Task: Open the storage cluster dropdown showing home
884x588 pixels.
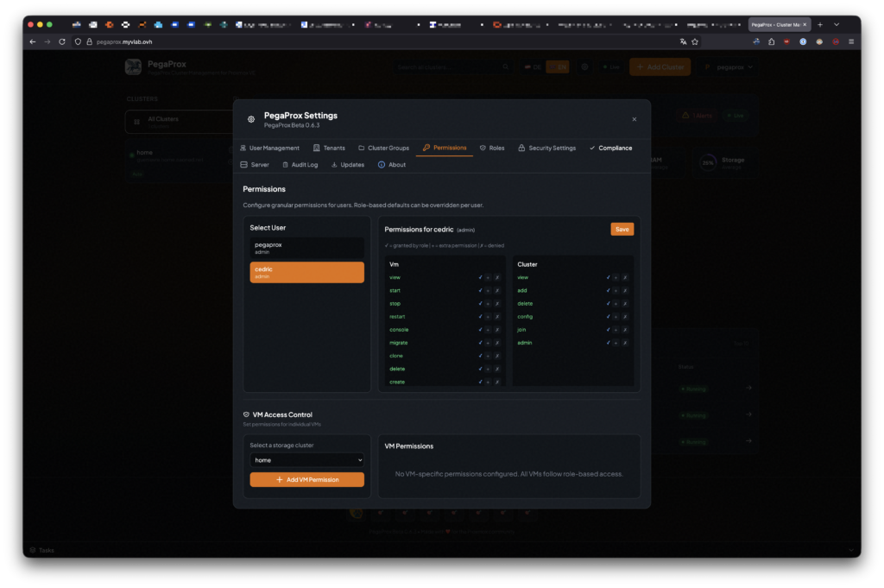Action: (x=306, y=460)
